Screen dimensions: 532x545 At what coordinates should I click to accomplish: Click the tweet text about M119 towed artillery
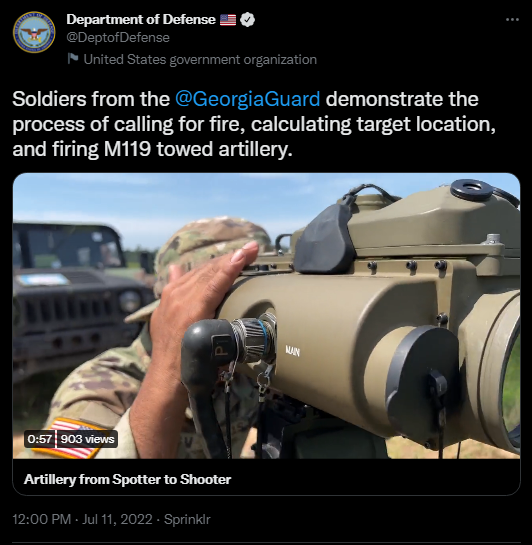254,124
